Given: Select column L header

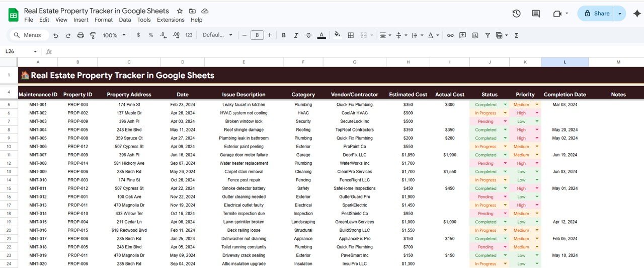Looking at the screenshot, I should click(565, 62).
